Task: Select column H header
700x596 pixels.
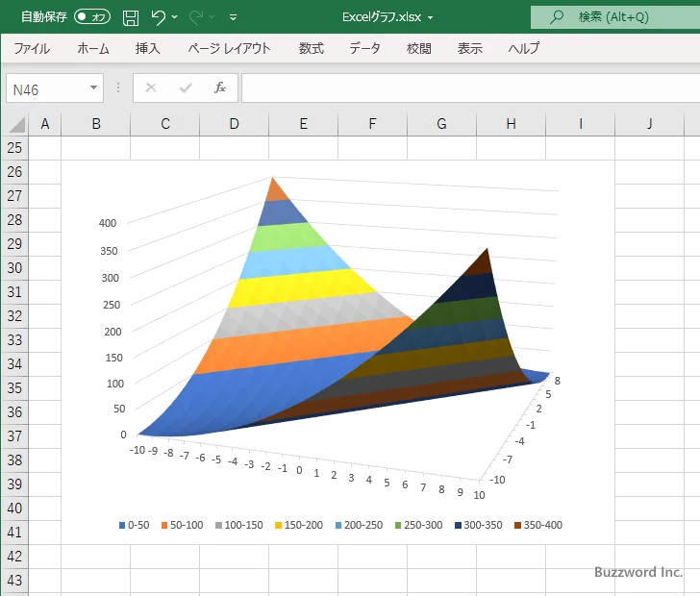Action: pos(512,124)
